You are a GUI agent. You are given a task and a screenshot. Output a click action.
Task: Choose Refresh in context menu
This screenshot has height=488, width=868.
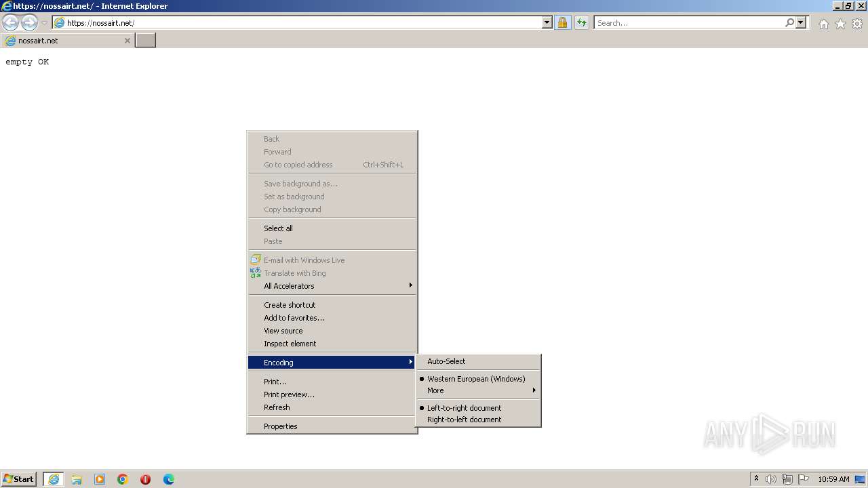[332, 407]
